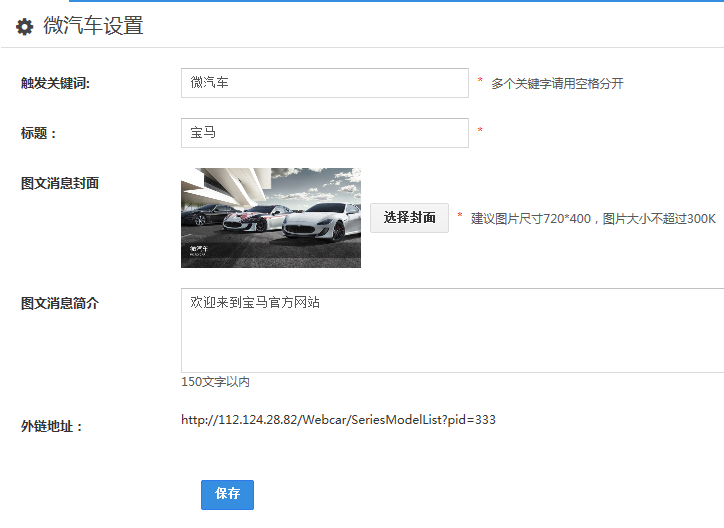Click the 图文消息封面 label
The image size is (724, 528).
pos(60,183)
